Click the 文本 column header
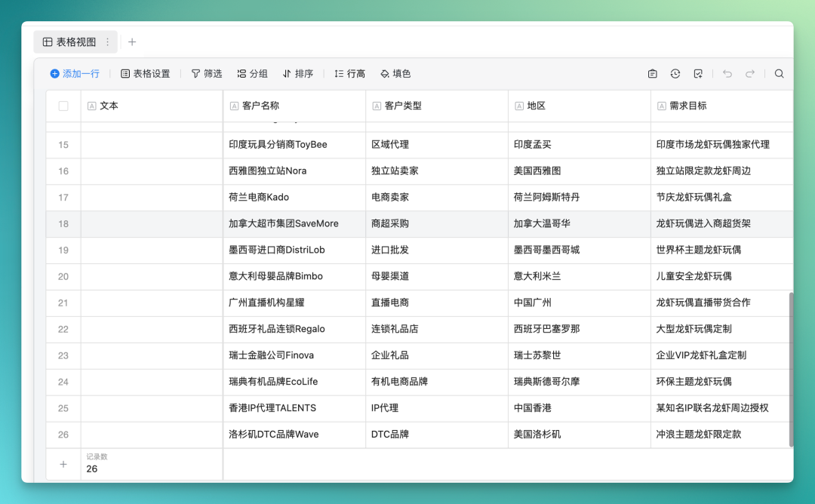This screenshot has width=815, height=504. click(x=152, y=106)
